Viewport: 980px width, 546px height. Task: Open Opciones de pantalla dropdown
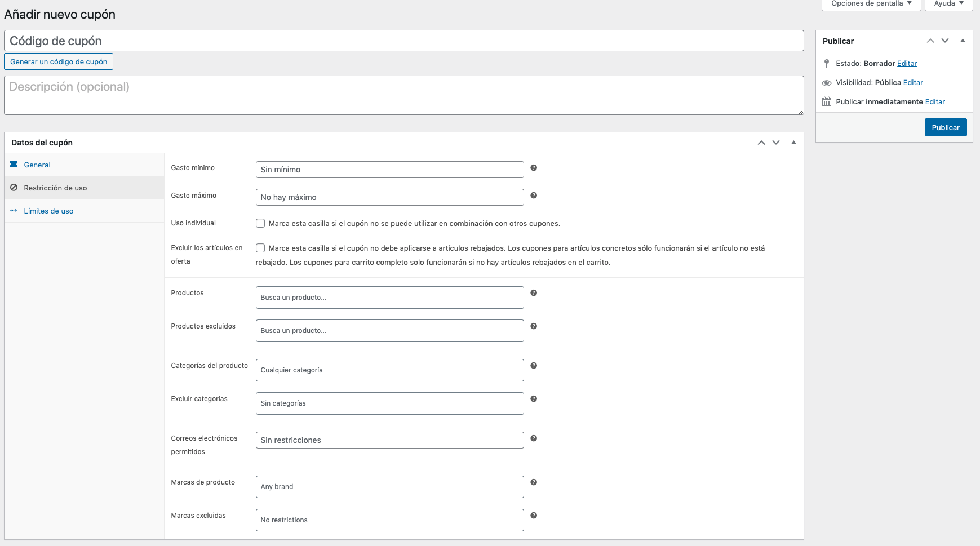(871, 4)
